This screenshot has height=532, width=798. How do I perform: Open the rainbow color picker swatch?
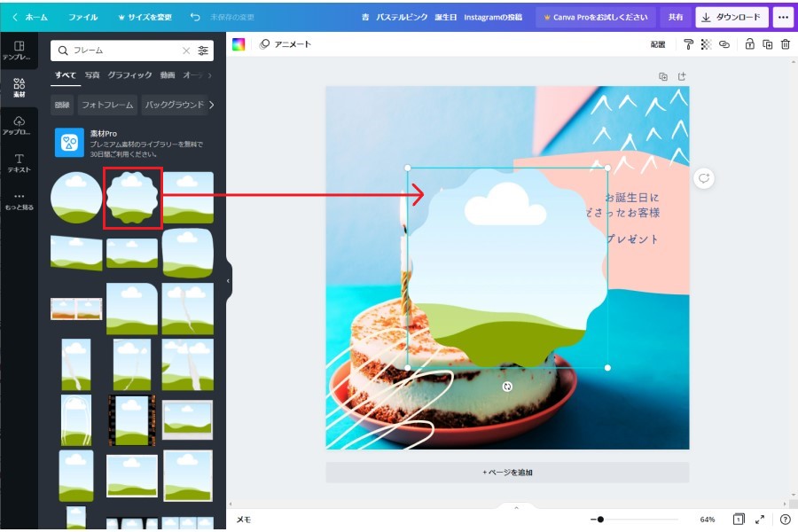pyautogui.click(x=239, y=44)
